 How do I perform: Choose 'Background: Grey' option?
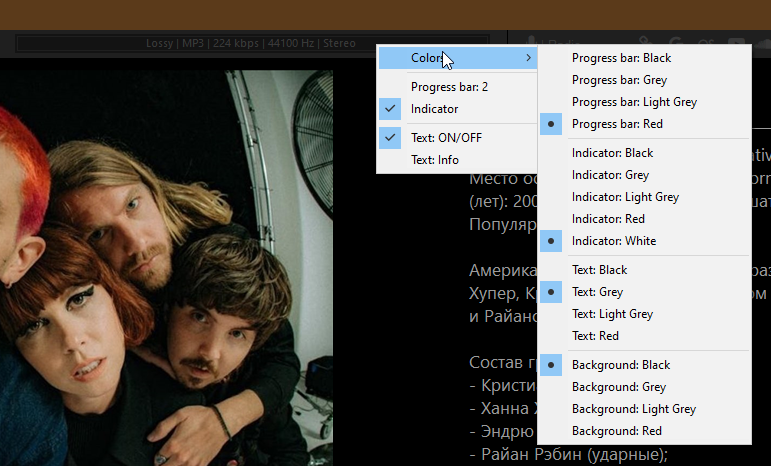pyautogui.click(x=619, y=387)
